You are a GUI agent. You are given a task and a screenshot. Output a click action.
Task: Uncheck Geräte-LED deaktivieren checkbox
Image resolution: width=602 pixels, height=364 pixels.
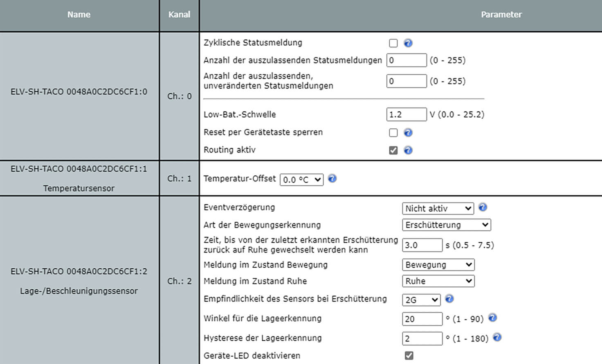coord(409,355)
